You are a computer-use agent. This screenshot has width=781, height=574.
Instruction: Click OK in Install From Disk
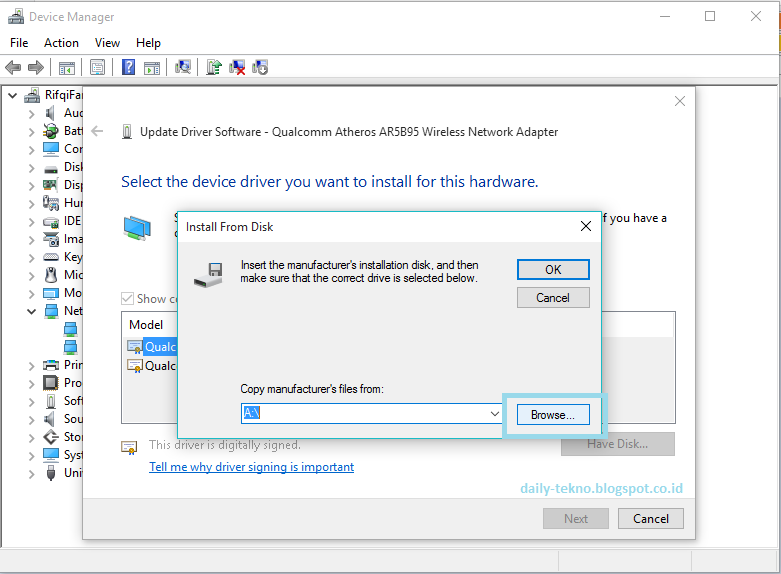(553, 270)
